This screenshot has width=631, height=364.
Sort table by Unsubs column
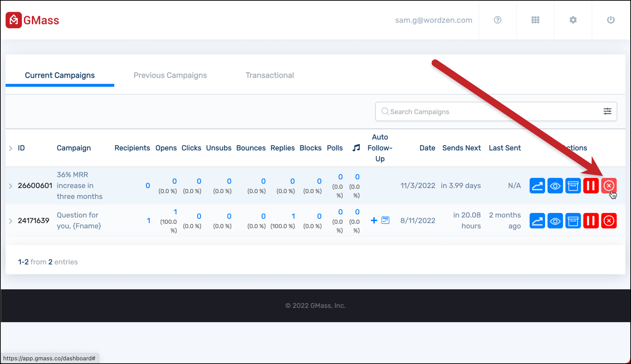click(x=219, y=148)
